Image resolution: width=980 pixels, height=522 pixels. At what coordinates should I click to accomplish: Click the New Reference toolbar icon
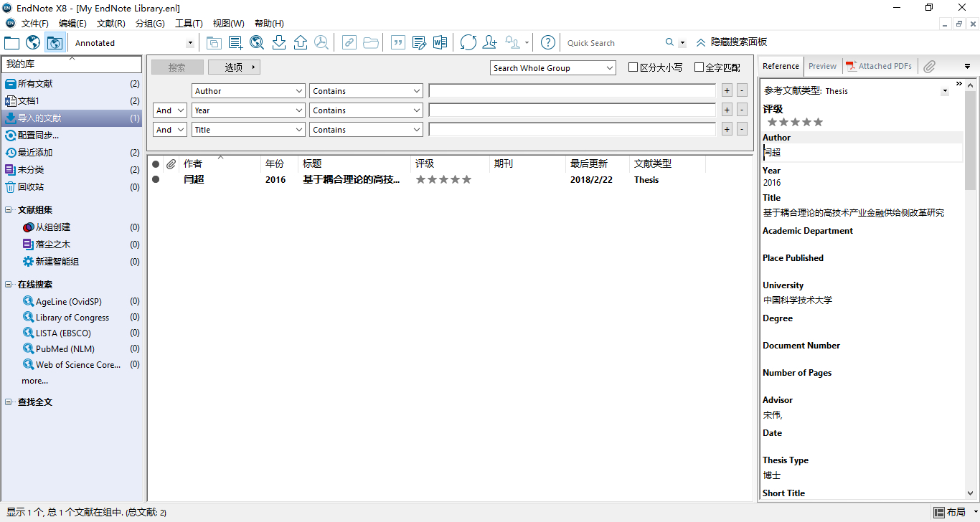[x=235, y=43]
